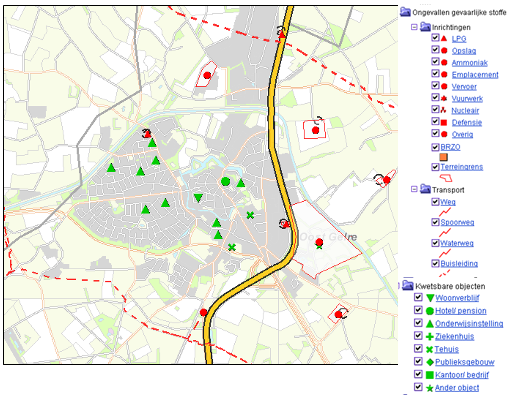Screen dimensions: 507x395
Task: Open the Nucleair layer link
Action: pos(465,111)
